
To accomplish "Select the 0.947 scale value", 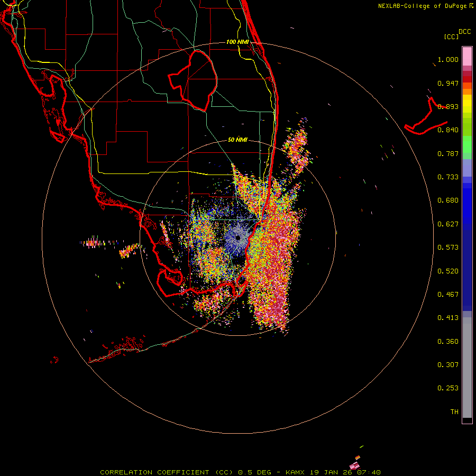I will click(448, 83).
